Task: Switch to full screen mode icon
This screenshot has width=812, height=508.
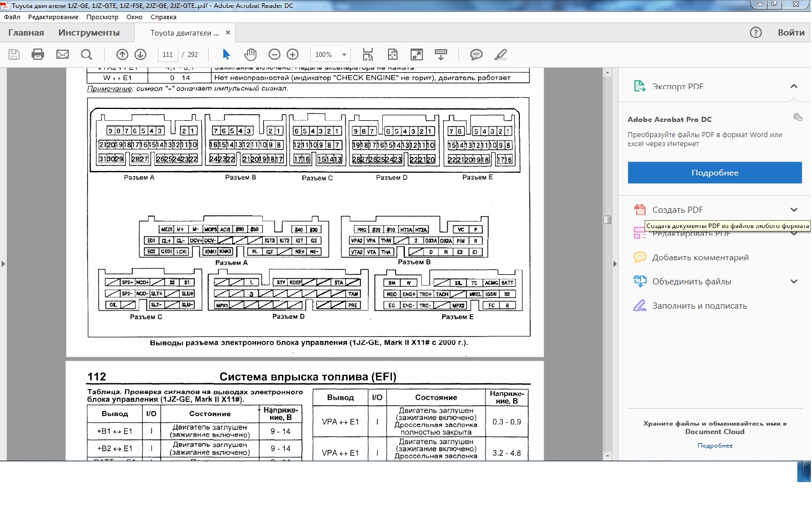Action: [x=417, y=55]
